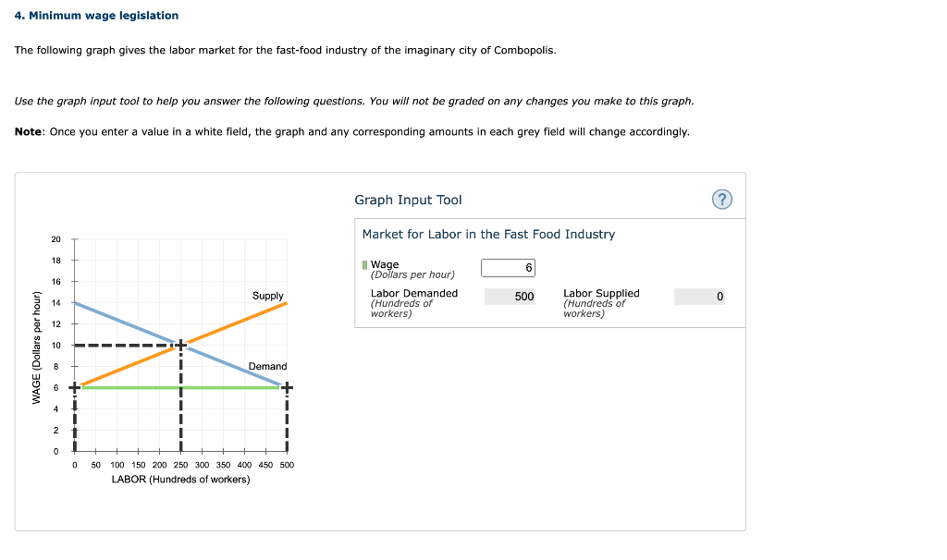Click the right crosshair handle at labor 500
The image size is (947, 560).
point(287,387)
